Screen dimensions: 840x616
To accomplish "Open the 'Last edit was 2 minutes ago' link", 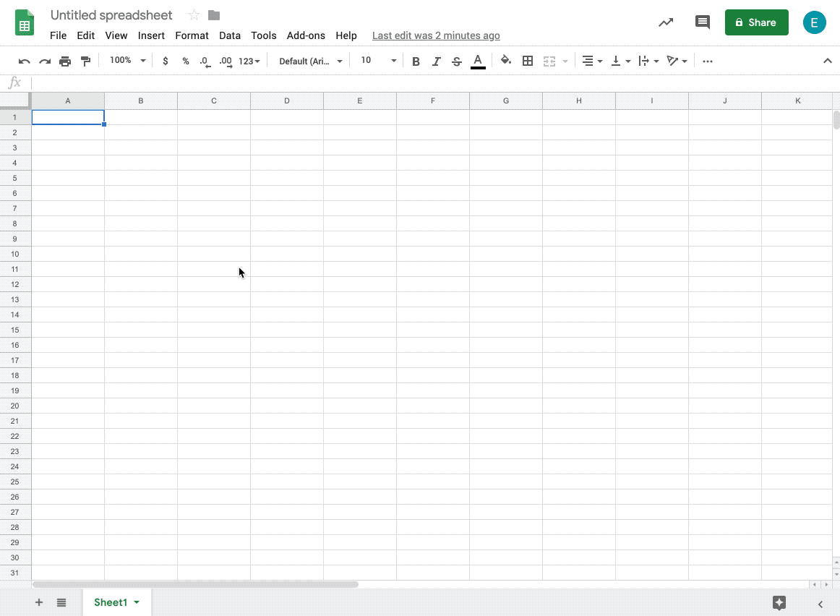I will [436, 35].
